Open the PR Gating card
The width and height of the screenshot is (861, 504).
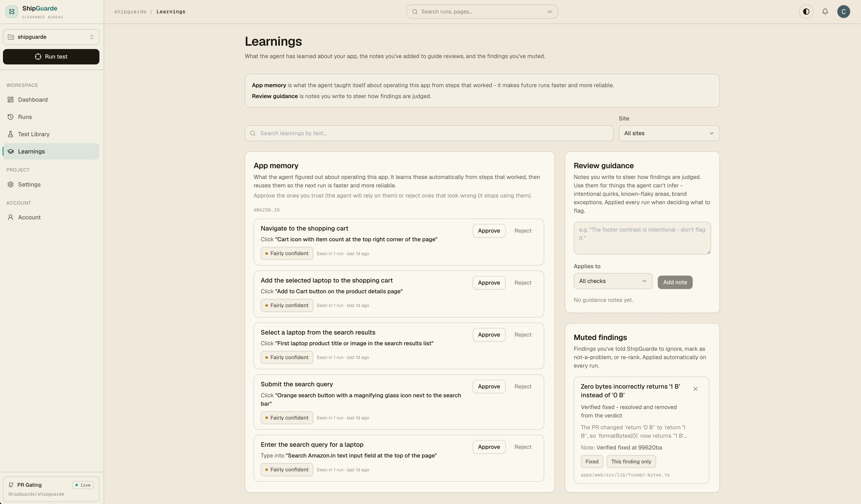51,489
